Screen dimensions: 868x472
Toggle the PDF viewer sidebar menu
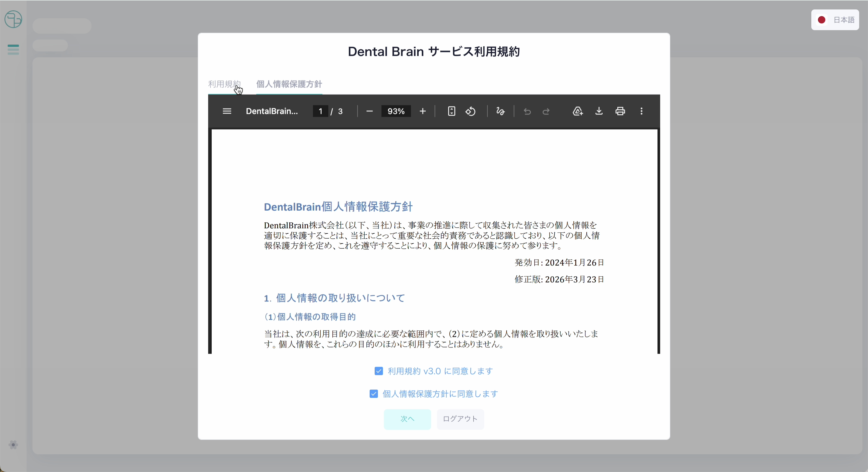click(x=227, y=111)
